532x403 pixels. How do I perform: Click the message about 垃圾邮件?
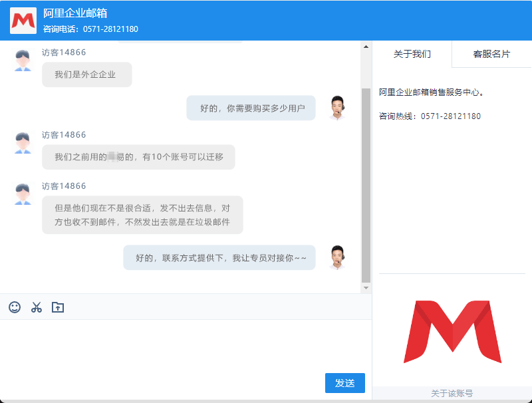pyautogui.click(x=142, y=215)
